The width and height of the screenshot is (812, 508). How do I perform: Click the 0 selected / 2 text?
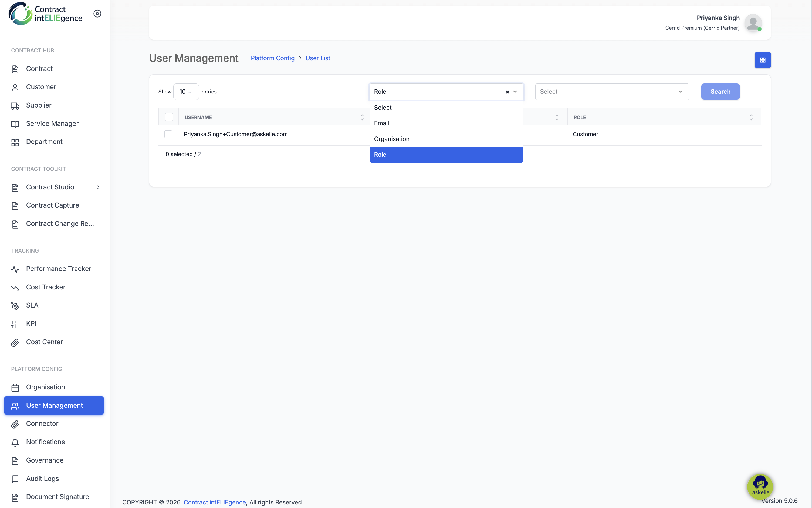(x=183, y=154)
